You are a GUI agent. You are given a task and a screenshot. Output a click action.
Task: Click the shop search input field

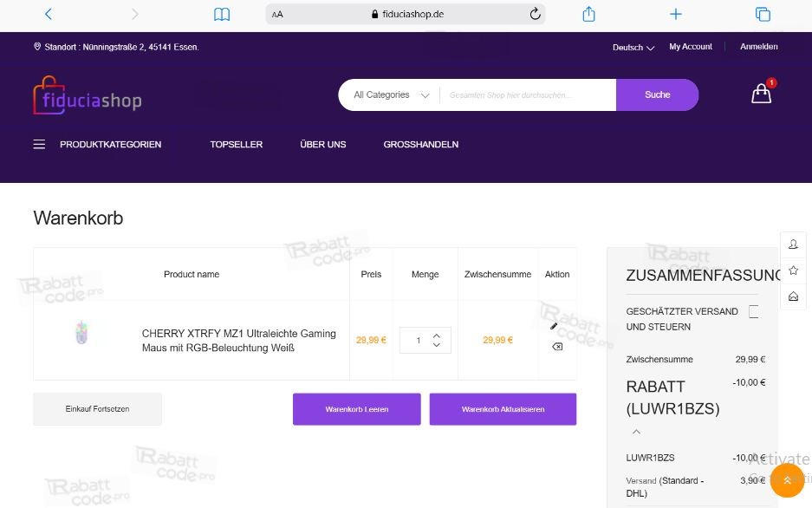(529, 94)
